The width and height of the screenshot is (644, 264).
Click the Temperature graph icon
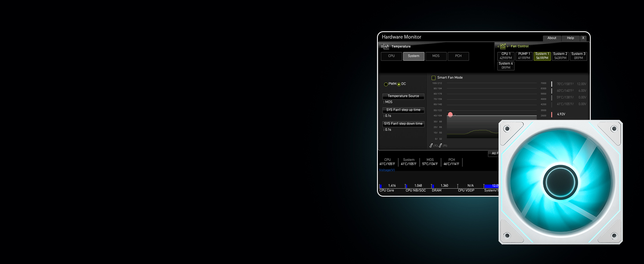pyautogui.click(x=386, y=46)
